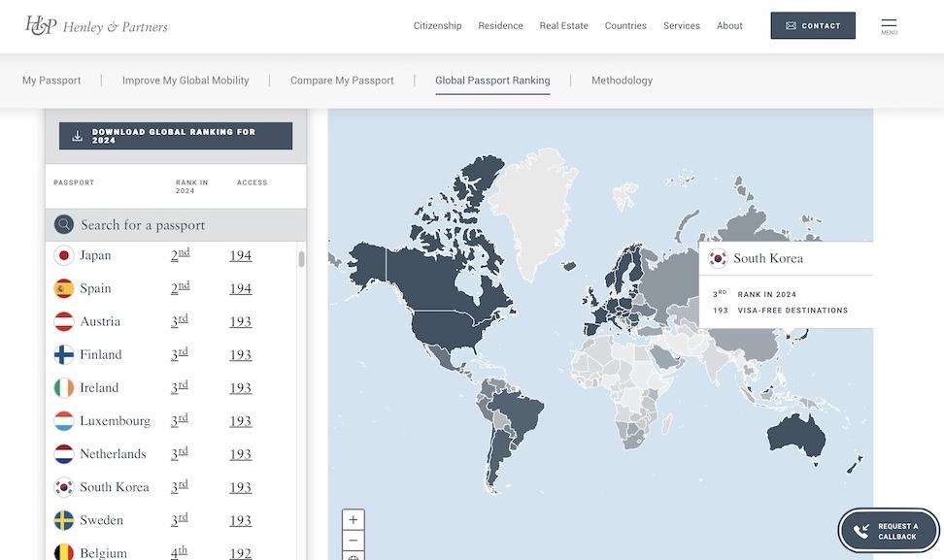Zoom out on the map with minus button
The height and width of the screenshot is (560, 944).
point(354,541)
